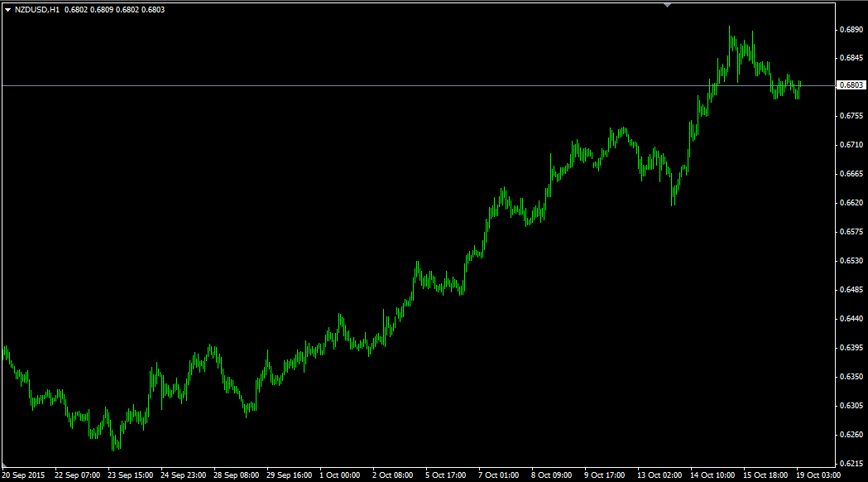Click the 0.6350 price axis label
The height and width of the screenshot is (482, 868).
(x=851, y=376)
